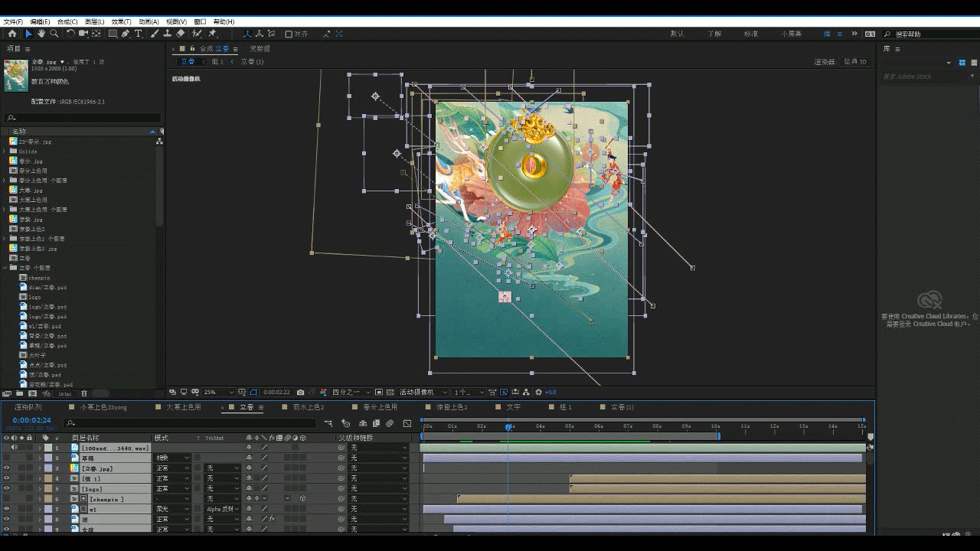Open the Project panel flowchart view icon
The width and height of the screenshot is (980, 551).
point(159,141)
